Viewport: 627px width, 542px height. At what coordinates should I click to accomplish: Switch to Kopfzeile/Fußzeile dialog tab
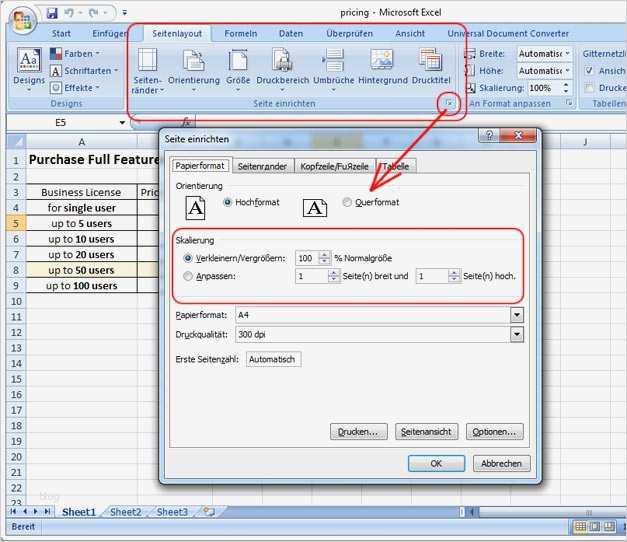(x=334, y=166)
